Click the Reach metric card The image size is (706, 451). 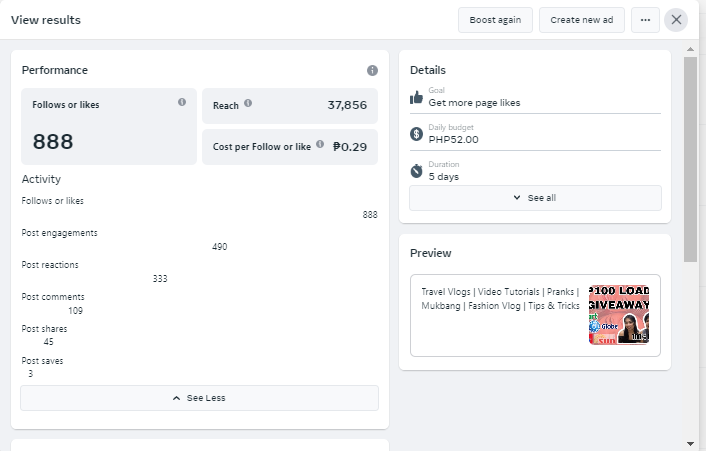click(x=290, y=105)
